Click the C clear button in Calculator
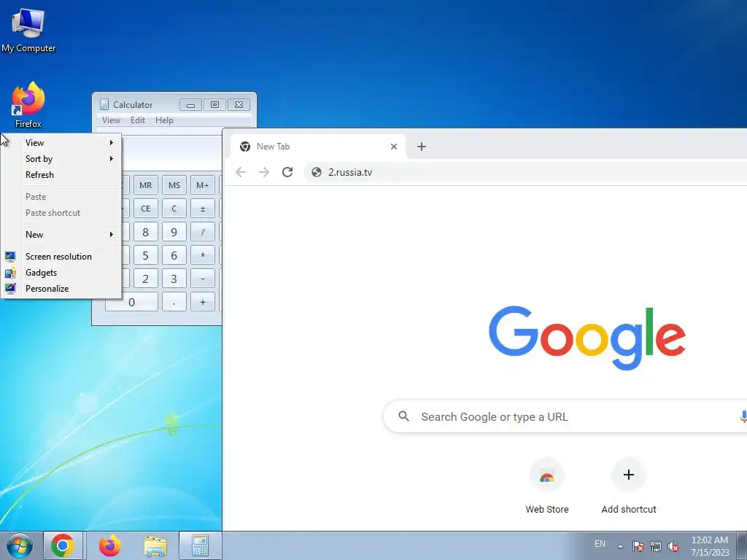 point(174,209)
